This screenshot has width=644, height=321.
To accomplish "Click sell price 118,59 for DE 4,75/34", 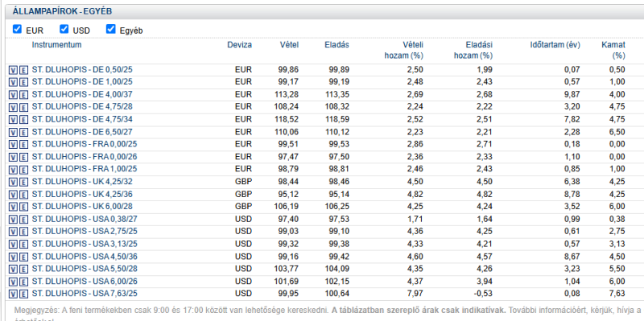I will (x=336, y=119).
